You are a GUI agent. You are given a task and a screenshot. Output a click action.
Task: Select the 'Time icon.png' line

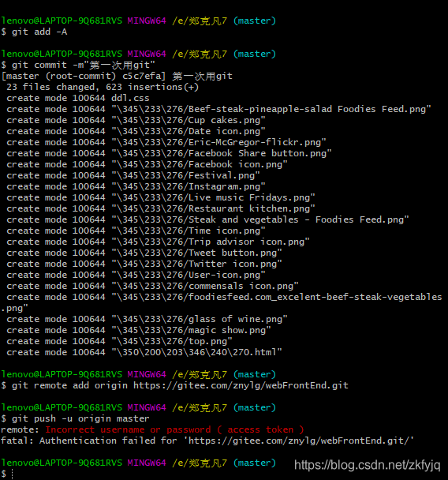[x=136, y=231]
